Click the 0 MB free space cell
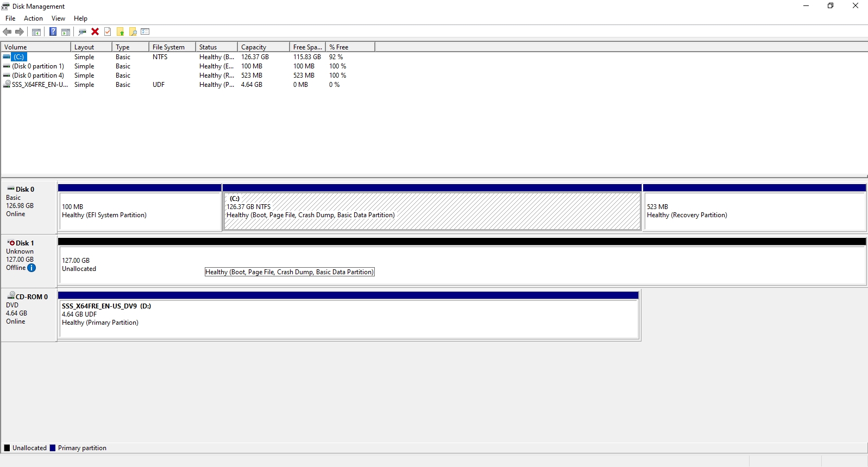The height and width of the screenshot is (467, 868). click(301, 85)
